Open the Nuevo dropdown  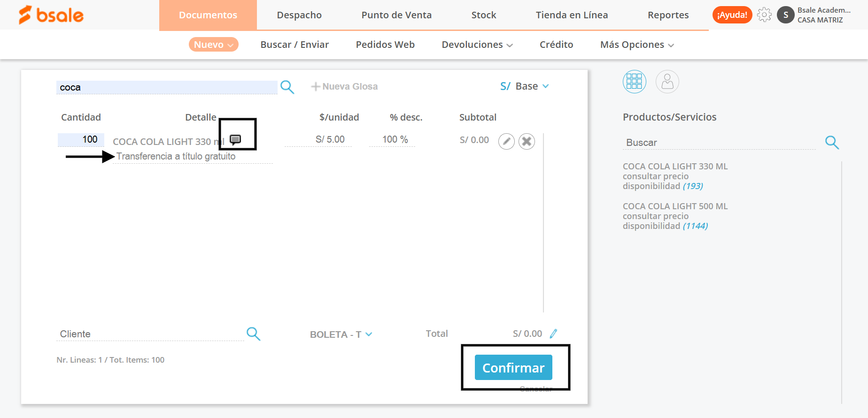[214, 45]
